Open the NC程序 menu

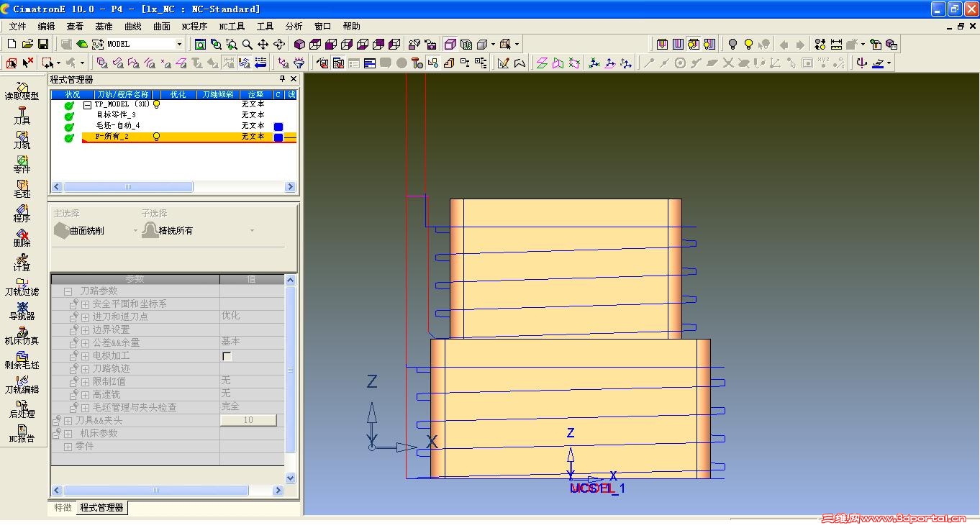pyautogui.click(x=194, y=27)
